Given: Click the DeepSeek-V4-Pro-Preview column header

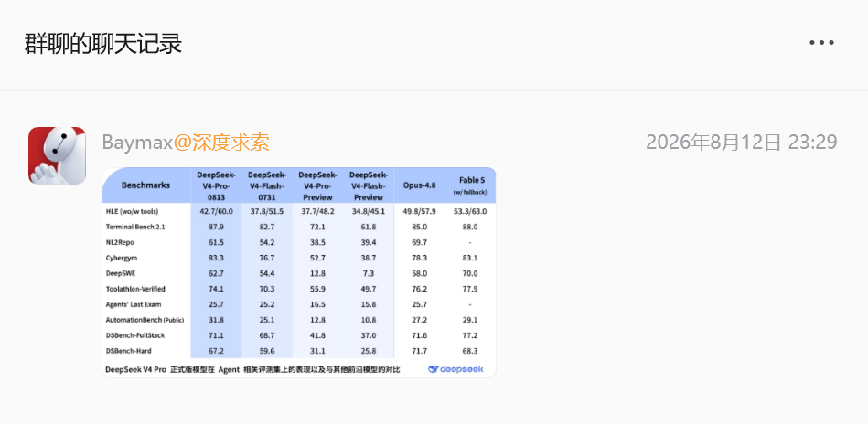Looking at the screenshot, I should point(317,185).
